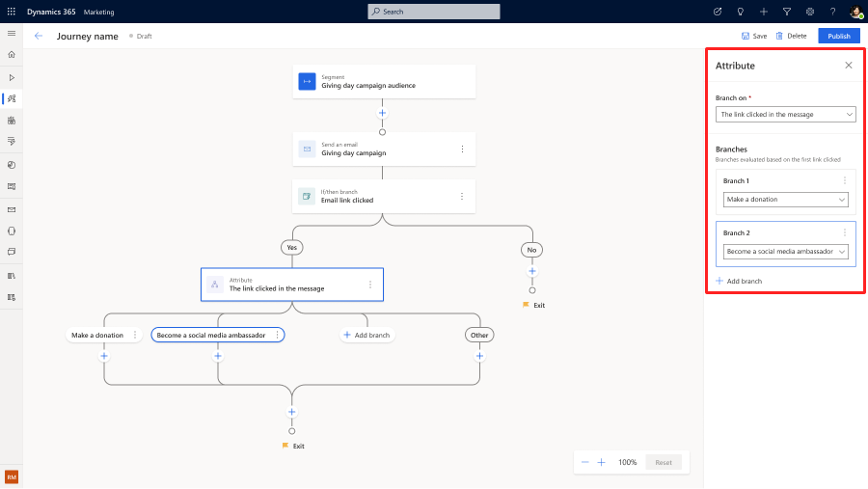Close the Attribute panel

pyautogui.click(x=849, y=66)
